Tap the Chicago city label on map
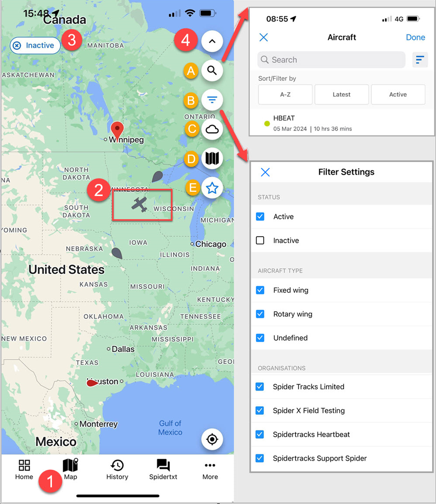This screenshot has height=504, width=436. pos(211,244)
